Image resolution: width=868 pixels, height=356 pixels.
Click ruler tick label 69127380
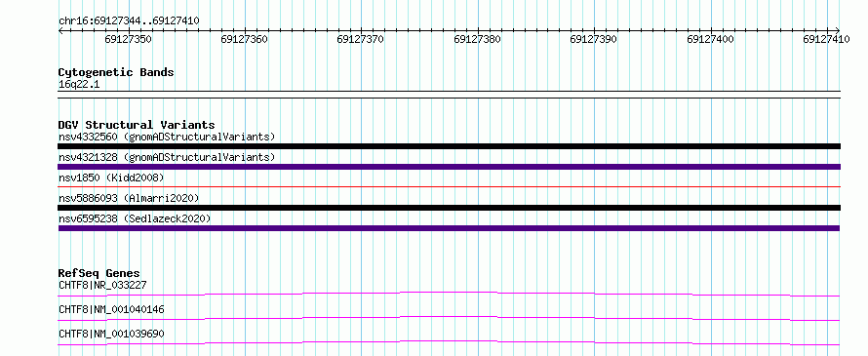pyautogui.click(x=477, y=39)
